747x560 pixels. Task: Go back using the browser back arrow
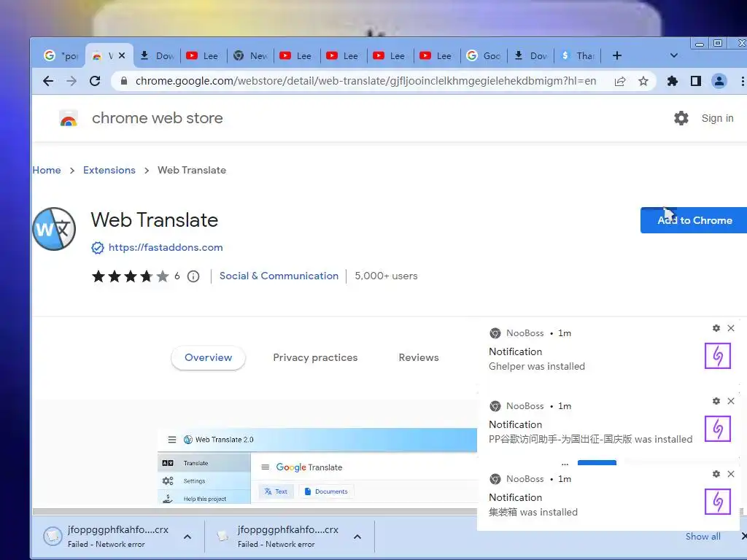tap(48, 81)
